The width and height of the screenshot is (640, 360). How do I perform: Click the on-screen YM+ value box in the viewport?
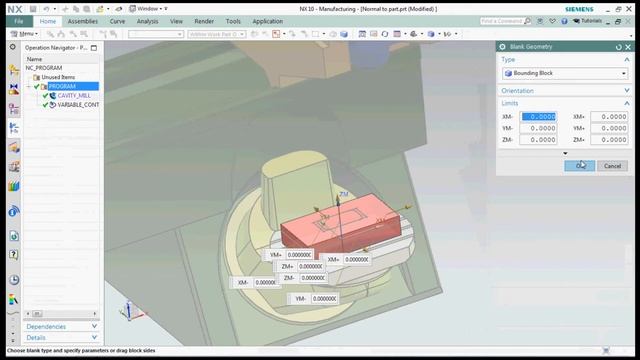[300, 255]
